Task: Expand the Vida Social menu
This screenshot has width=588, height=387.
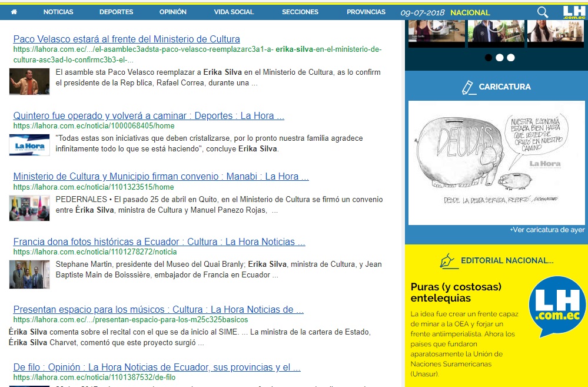Action: [x=234, y=12]
